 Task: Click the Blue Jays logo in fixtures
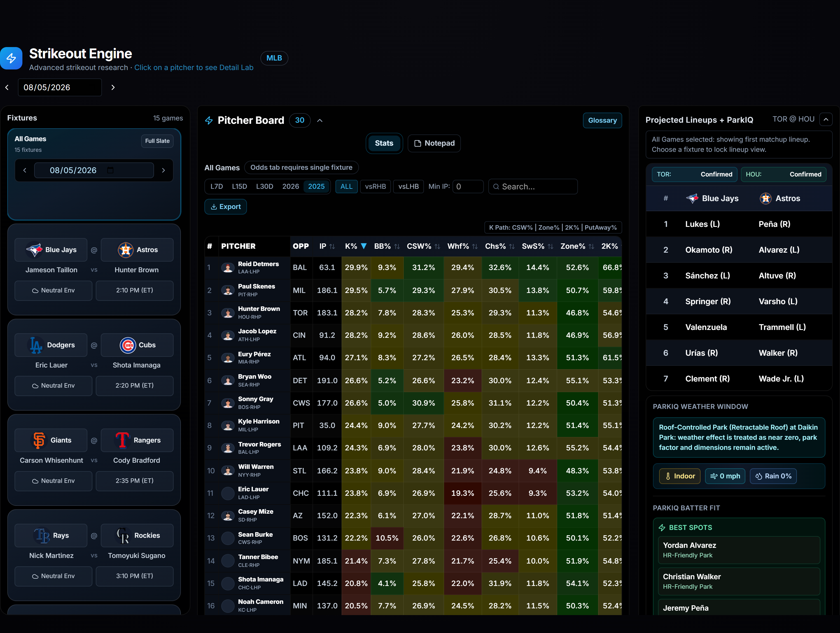(34, 250)
